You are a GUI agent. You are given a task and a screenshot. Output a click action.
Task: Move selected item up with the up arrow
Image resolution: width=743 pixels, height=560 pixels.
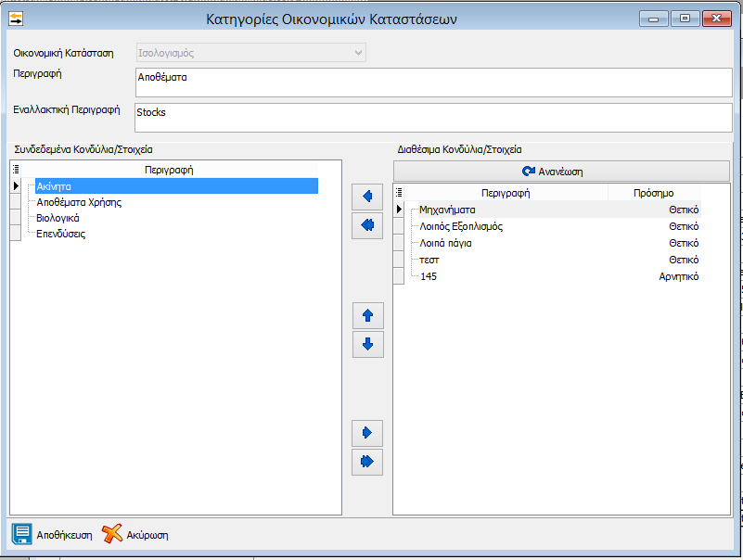point(367,315)
